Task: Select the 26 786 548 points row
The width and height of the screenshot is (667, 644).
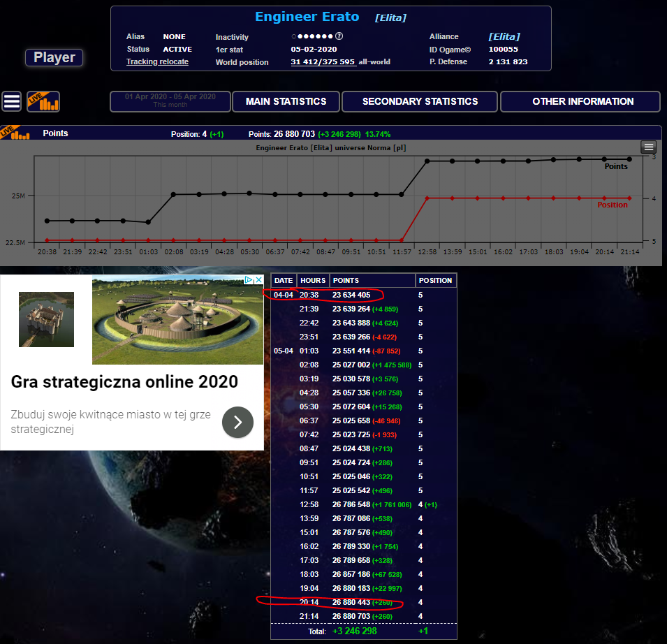Action: coord(364,504)
